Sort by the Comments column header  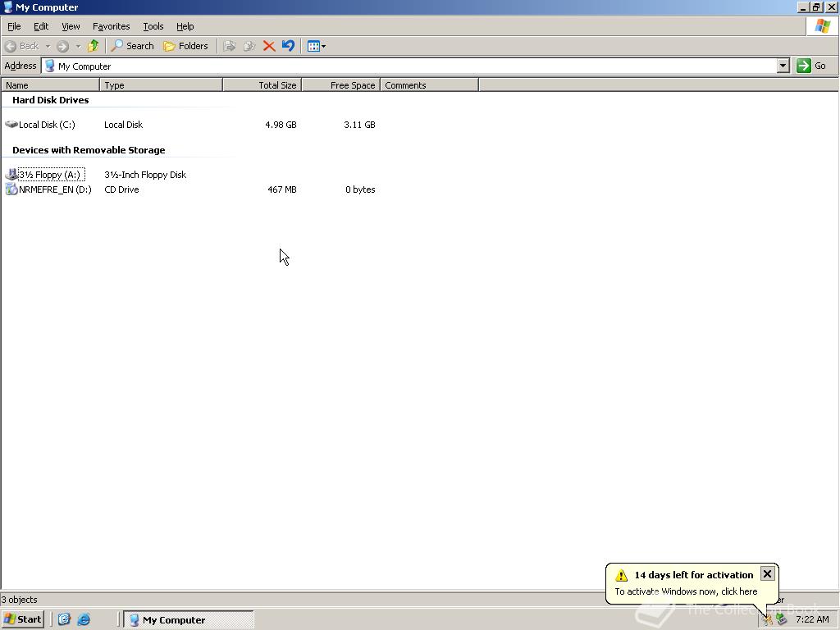click(430, 85)
